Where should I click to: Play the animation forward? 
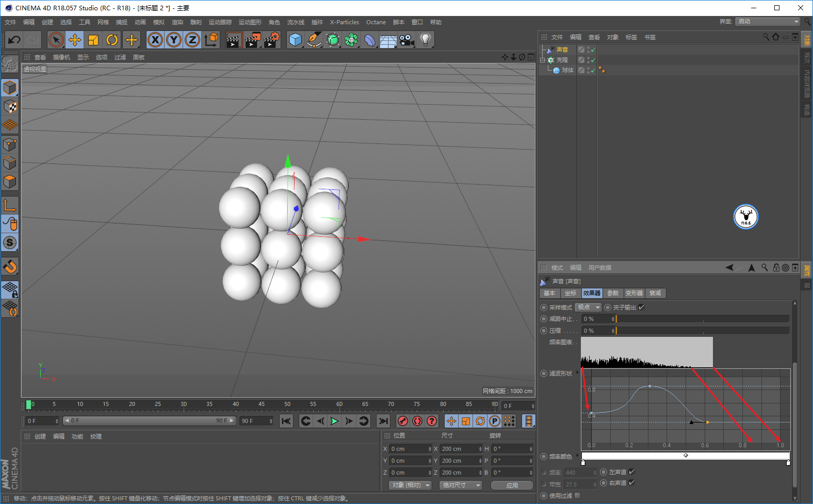(334, 421)
